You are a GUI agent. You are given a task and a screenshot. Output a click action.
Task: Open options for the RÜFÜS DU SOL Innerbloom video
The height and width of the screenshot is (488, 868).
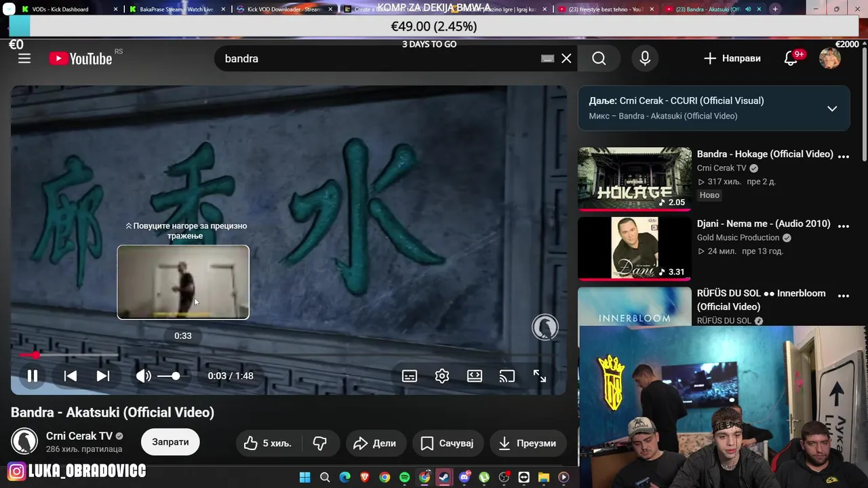[844, 296]
